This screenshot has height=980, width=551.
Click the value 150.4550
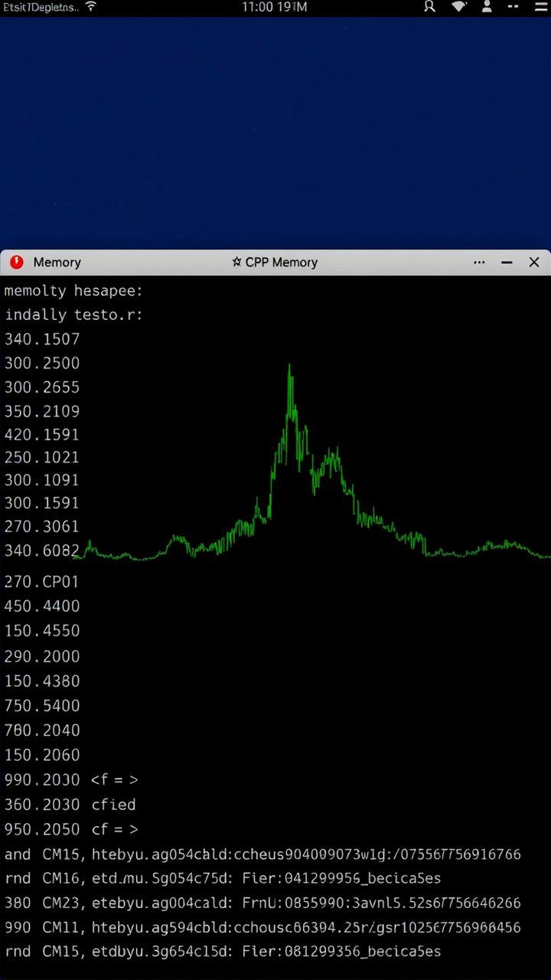pyautogui.click(x=42, y=631)
